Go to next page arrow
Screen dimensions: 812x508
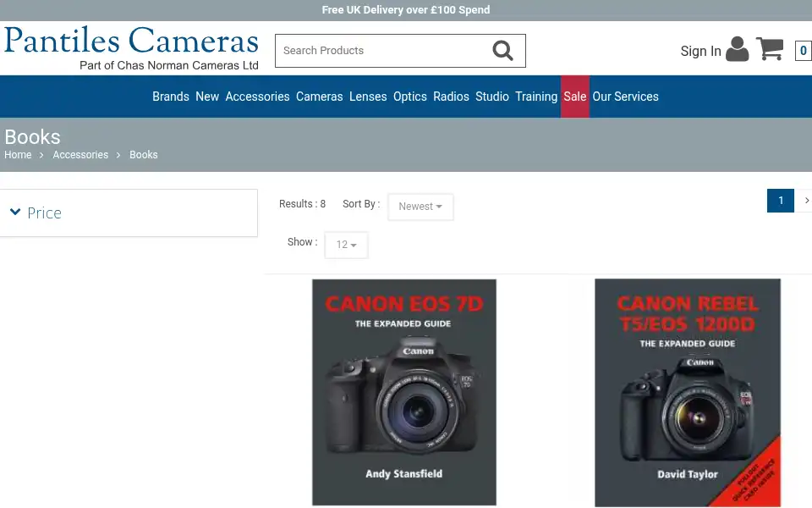(x=806, y=201)
